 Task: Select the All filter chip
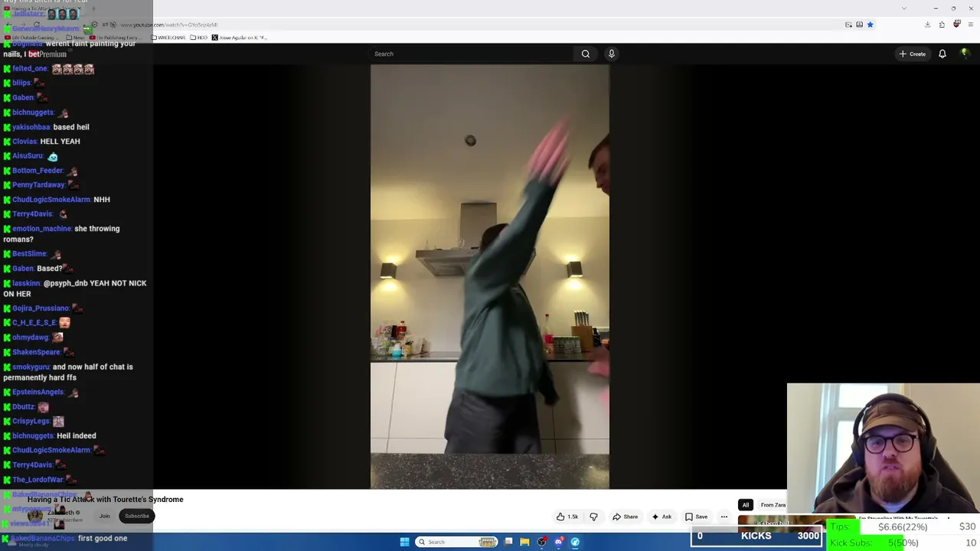click(x=745, y=505)
